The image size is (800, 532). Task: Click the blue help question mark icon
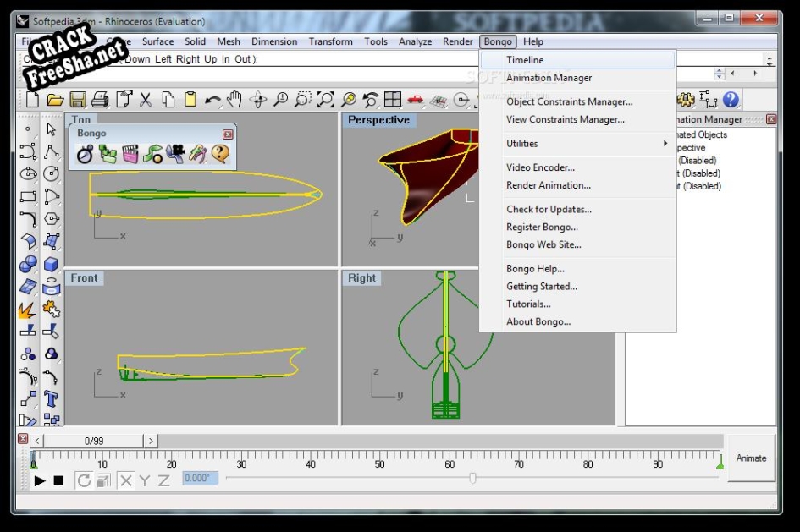pos(731,100)
